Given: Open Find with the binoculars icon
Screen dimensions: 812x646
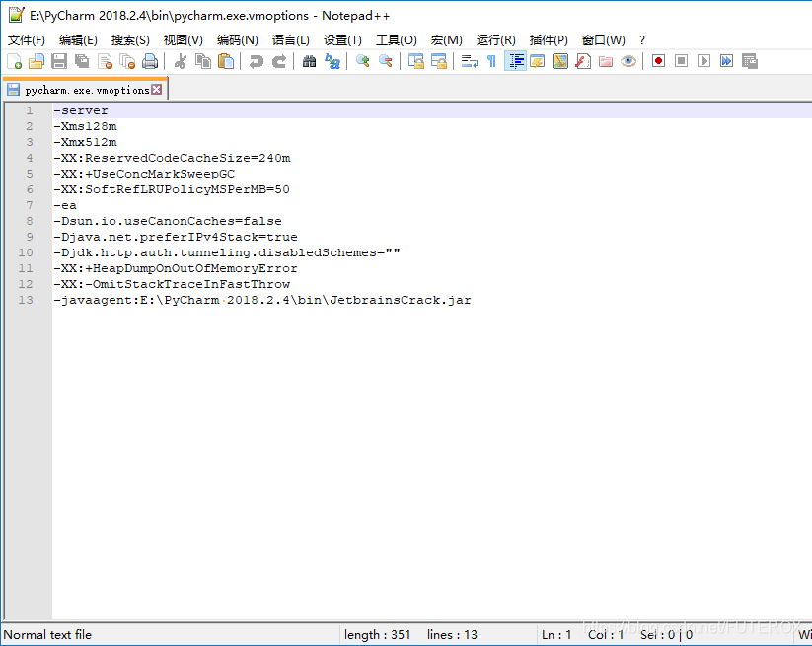Looking at the screenshot, I should click(x=309, y=61).
